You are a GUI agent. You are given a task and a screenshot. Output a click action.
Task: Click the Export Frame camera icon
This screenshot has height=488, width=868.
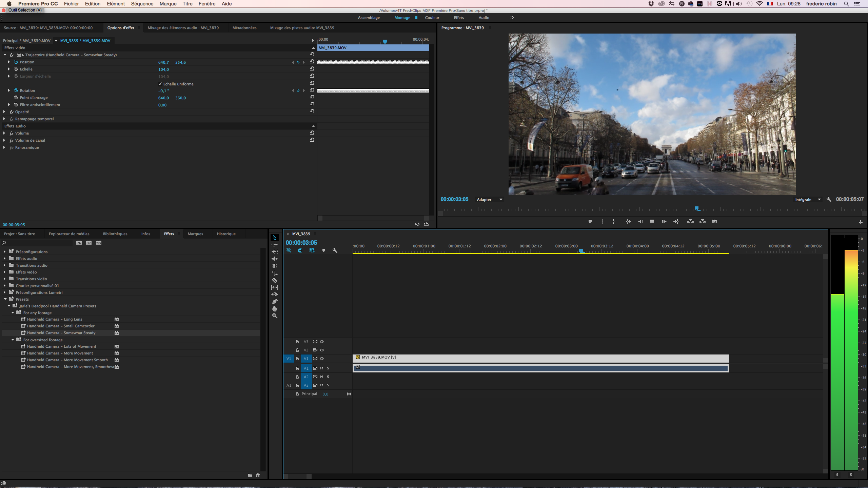coord(714,222)
